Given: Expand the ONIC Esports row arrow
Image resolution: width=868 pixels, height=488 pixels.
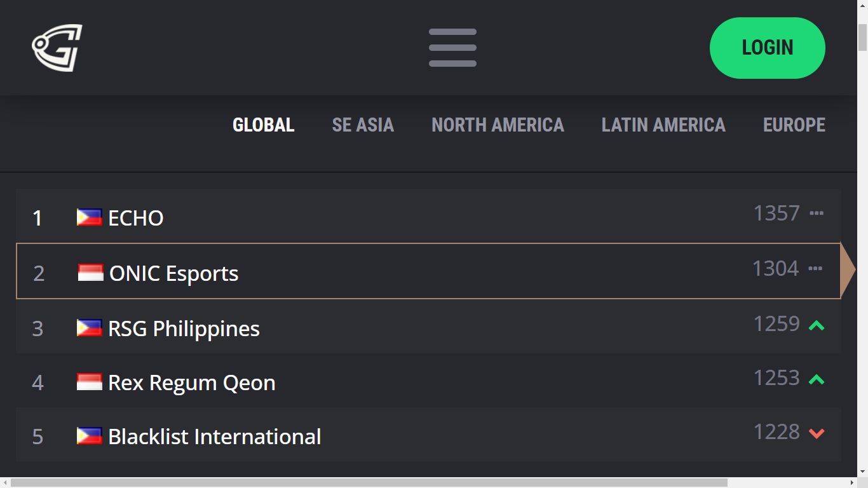Looking at the screenshot, I should (x=848, y=271).
